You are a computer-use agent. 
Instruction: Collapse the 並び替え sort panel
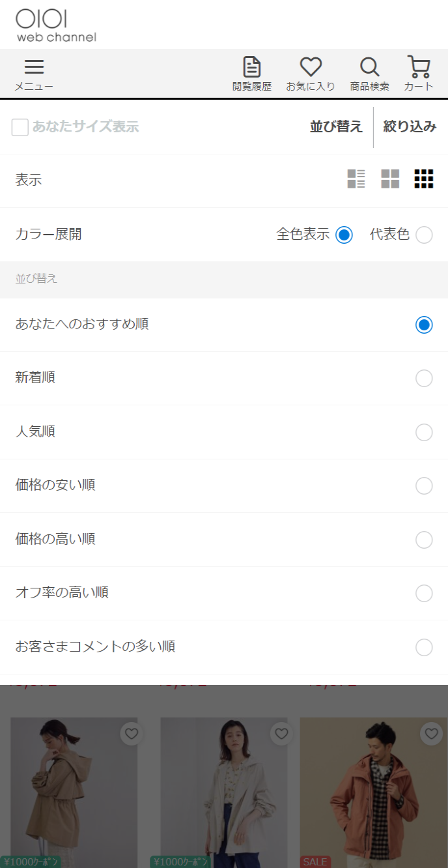336,127
